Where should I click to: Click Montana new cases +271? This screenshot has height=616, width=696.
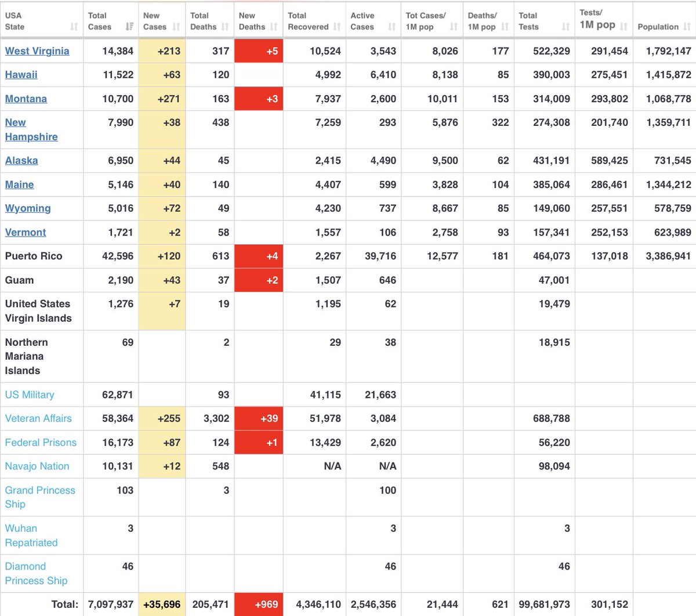pyautogui.click(x=169, y=99)
